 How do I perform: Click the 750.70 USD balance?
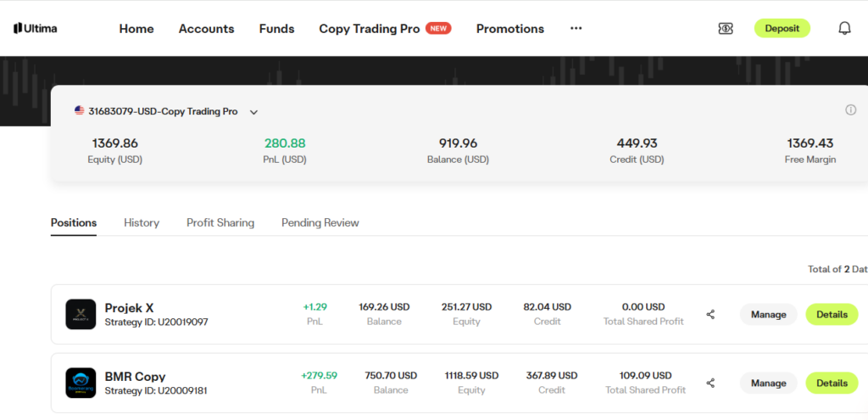[391, 376]
